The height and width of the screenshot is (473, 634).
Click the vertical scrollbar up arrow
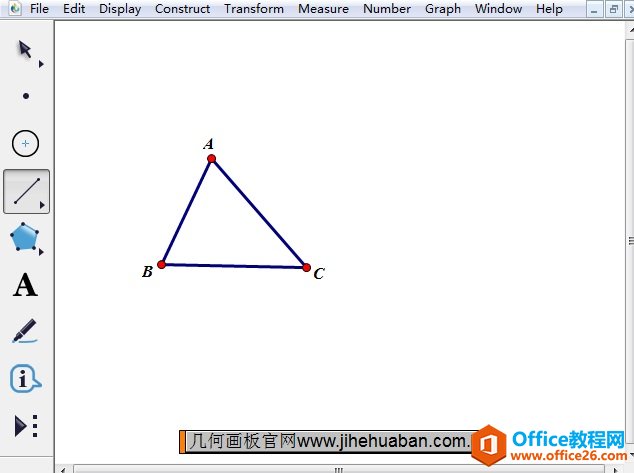(x=631, y=30)
